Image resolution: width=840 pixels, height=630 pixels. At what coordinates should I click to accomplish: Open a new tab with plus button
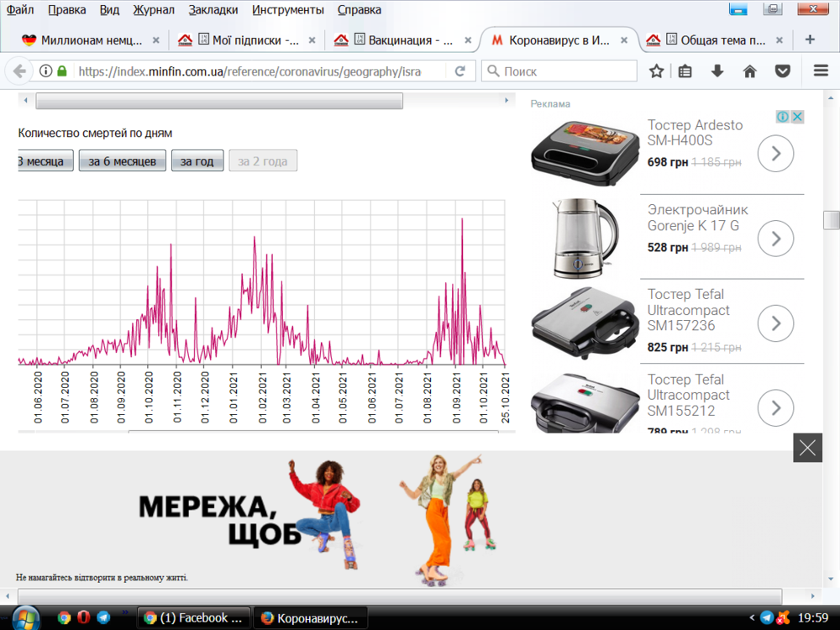click(x=810, y=39)
